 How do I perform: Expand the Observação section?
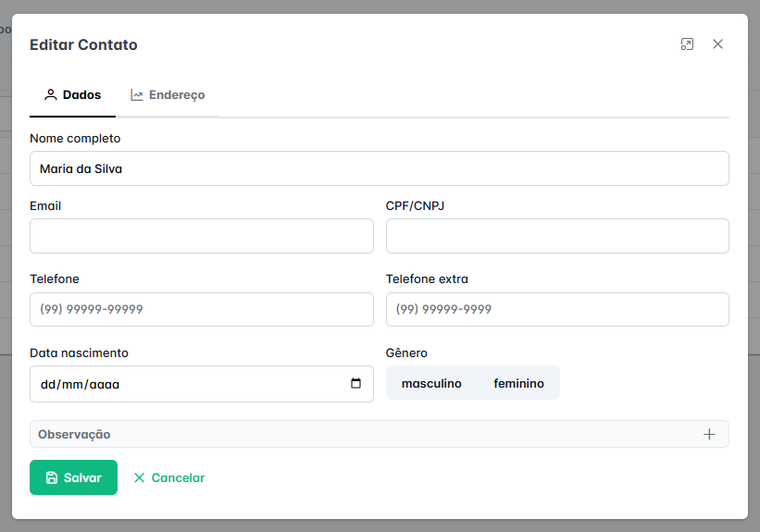tap(370, 434)
